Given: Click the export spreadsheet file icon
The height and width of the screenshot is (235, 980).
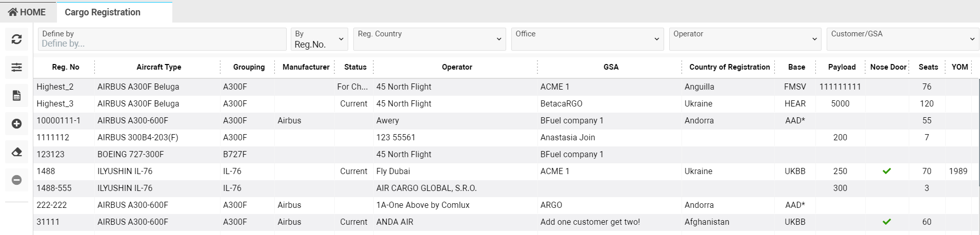Looking at the screenshot, I should [16, 96].
